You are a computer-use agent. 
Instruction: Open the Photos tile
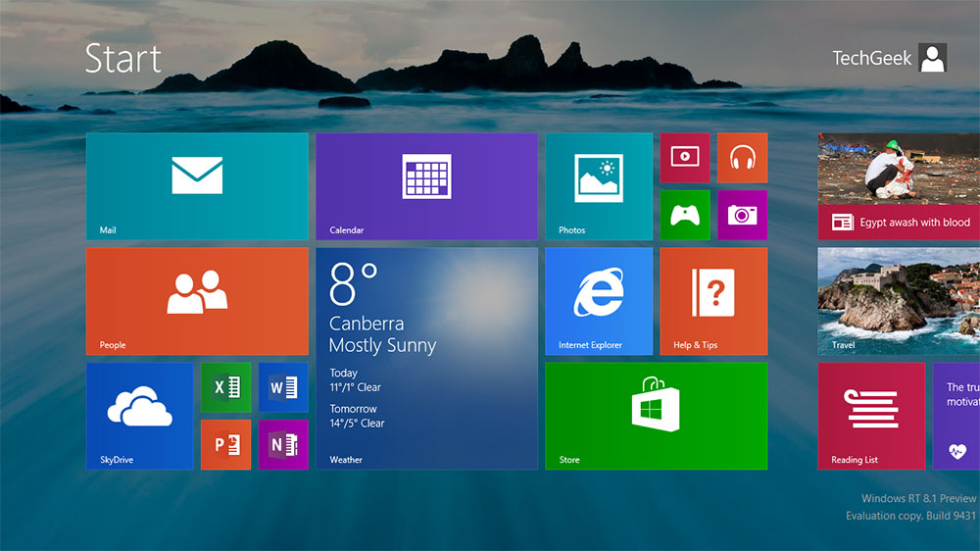click(x=599, y=186)
